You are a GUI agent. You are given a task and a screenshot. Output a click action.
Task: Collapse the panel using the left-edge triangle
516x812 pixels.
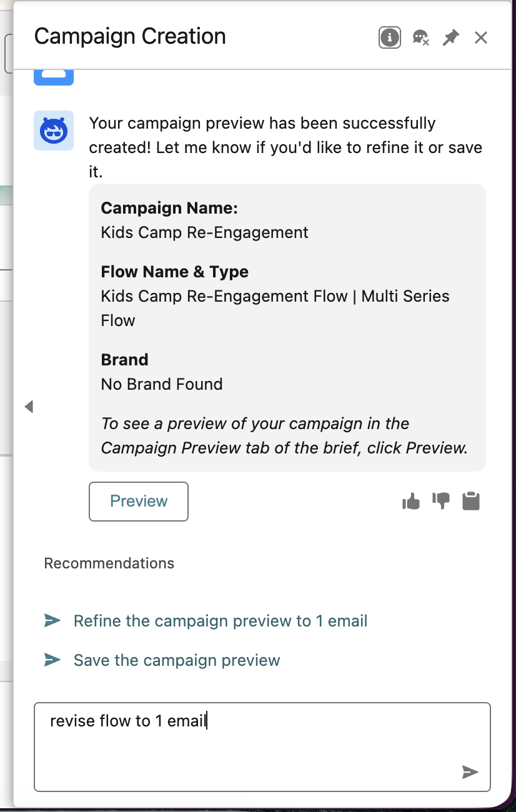(x=29, y=407)
